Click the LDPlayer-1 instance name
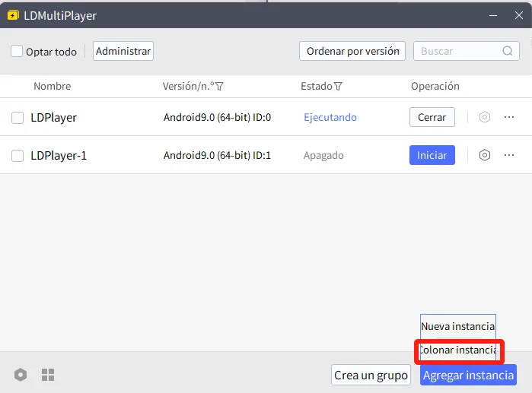This screenshot has width=532, height=393. [59, 156]
